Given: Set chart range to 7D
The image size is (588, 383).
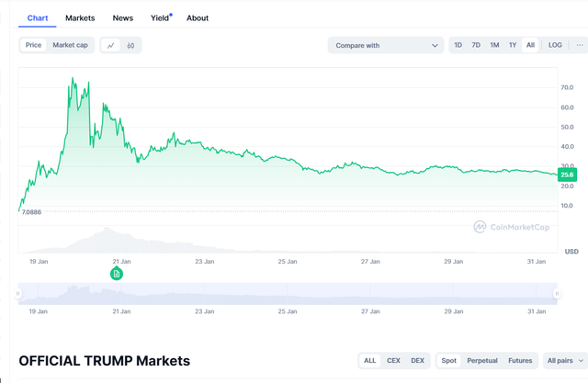Looking at the screenshot, I should 476,45.
